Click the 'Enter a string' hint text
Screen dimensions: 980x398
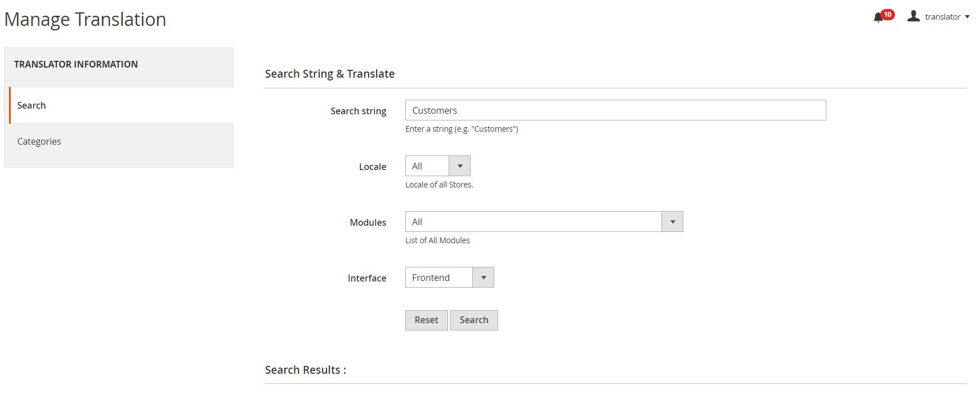point(462,129)
